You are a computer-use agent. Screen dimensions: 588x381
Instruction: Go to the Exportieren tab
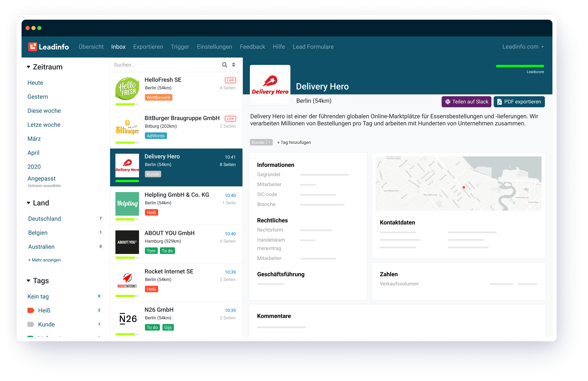(148, 47)
